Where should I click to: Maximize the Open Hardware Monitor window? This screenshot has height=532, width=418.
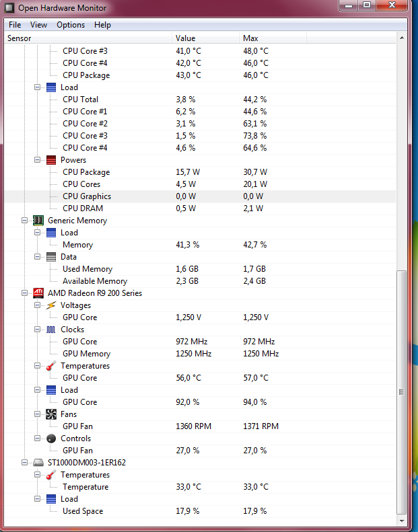point(367,5)
